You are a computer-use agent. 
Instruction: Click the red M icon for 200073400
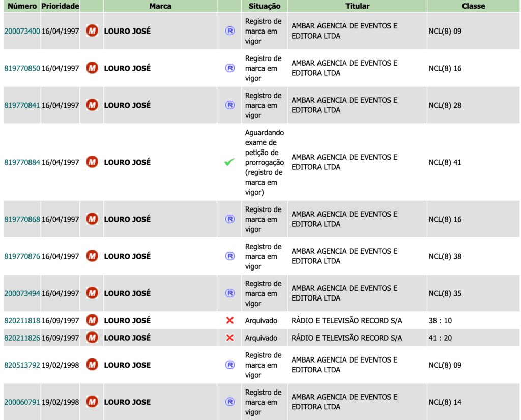click(x=92, y=31)
